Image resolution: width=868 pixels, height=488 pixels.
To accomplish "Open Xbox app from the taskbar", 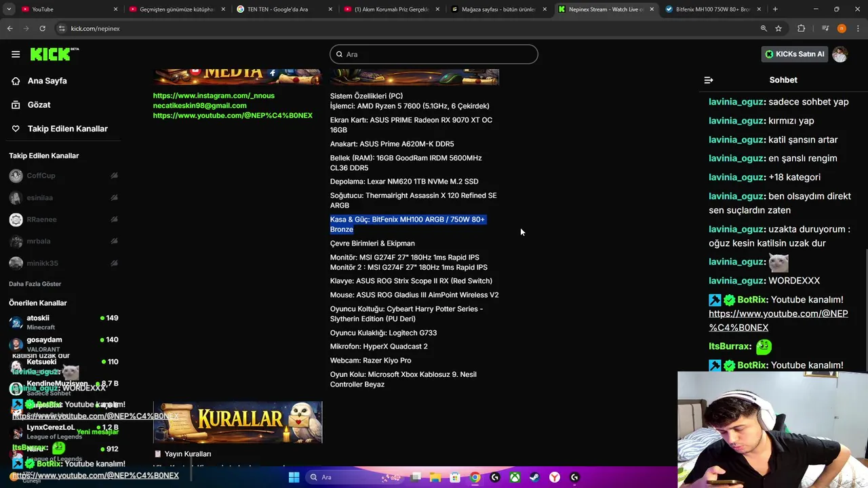I will point(515,477).
